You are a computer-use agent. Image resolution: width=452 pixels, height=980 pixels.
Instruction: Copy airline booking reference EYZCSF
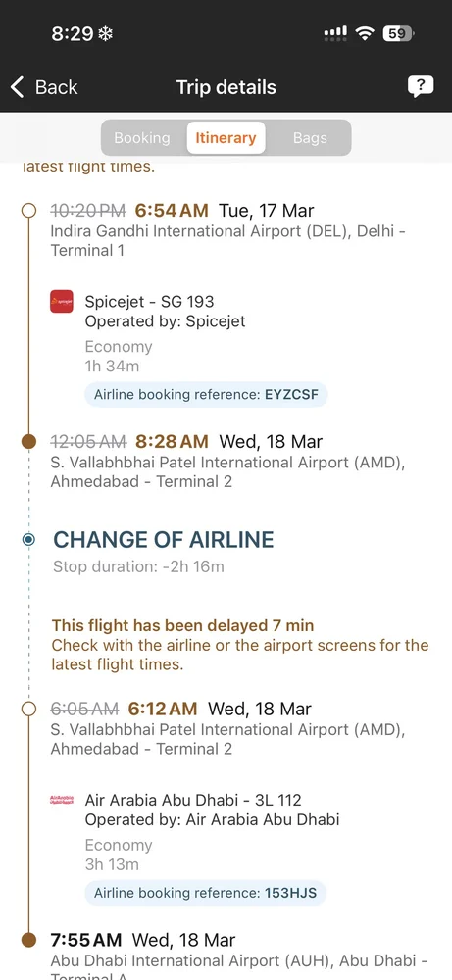(x=206, y=394)
